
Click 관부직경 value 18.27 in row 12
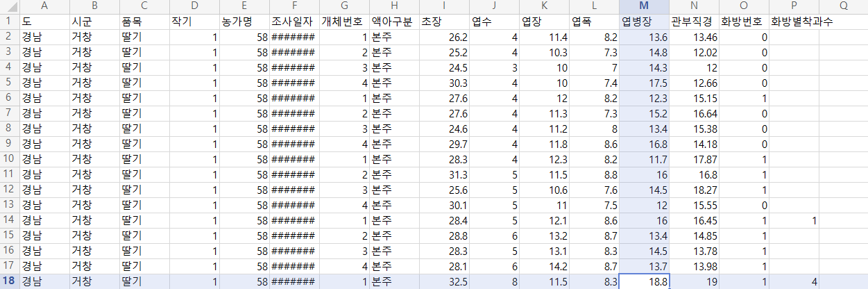point(694,190)
